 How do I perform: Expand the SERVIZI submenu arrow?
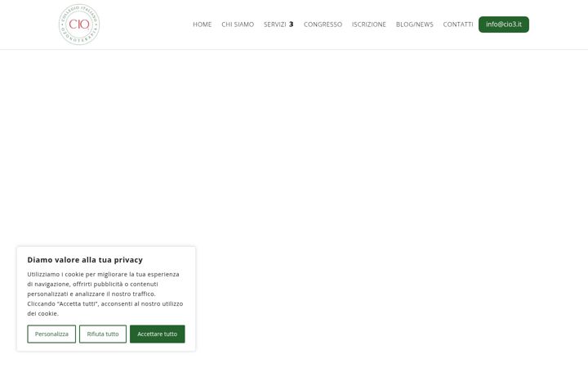[291, 25]
